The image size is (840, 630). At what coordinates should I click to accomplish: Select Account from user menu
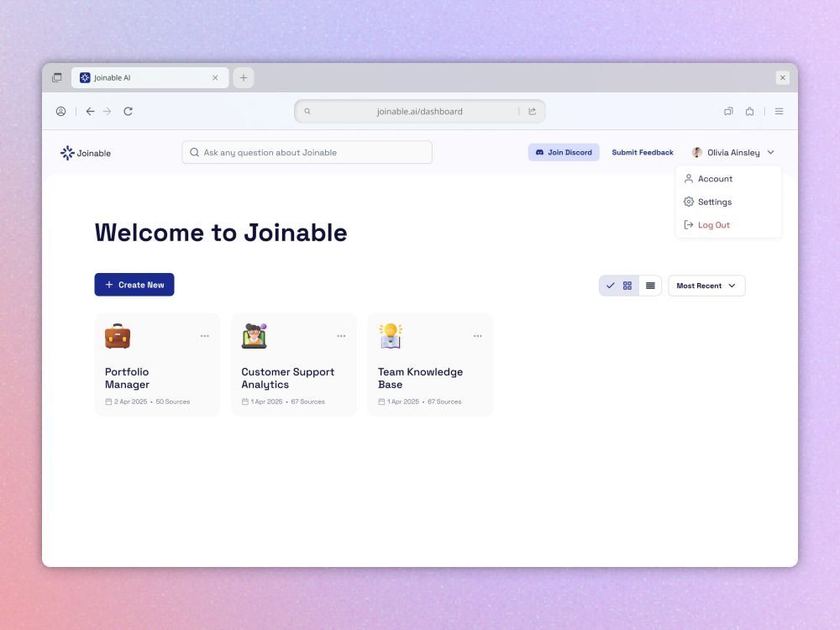point(728,179)
